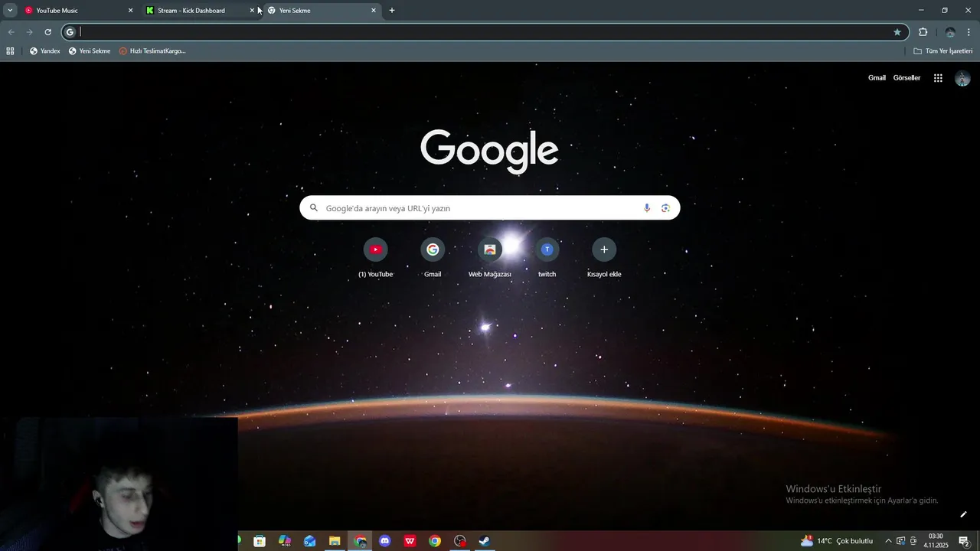980x551 pixels.
Task: Open the Yandex bookmark
Action: (x=44, y=51)
